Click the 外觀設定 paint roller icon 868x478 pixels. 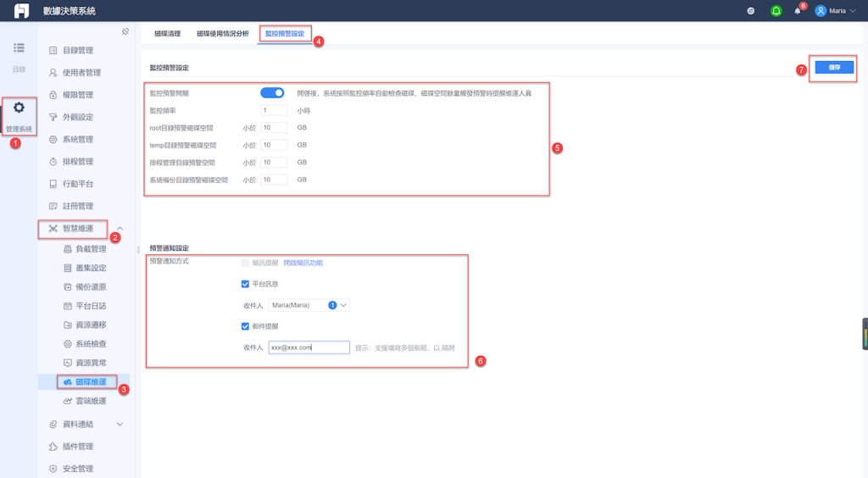click(53, 117)
